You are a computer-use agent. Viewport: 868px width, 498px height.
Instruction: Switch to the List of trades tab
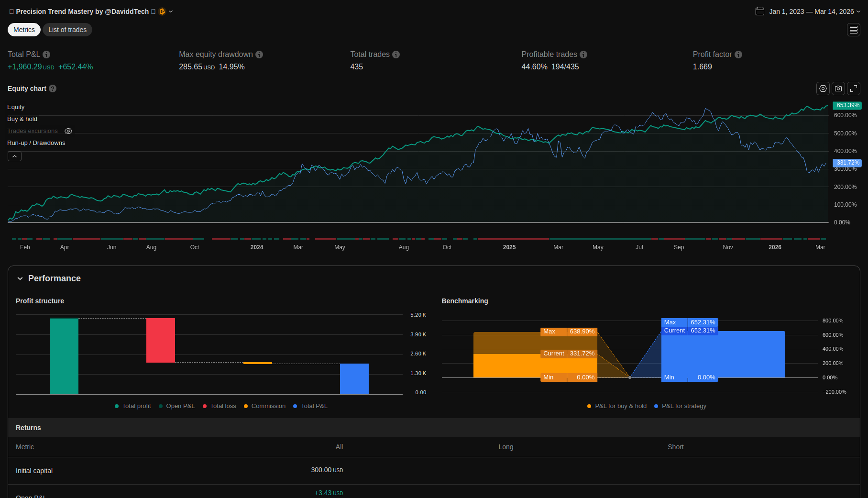tap(67, 30)
